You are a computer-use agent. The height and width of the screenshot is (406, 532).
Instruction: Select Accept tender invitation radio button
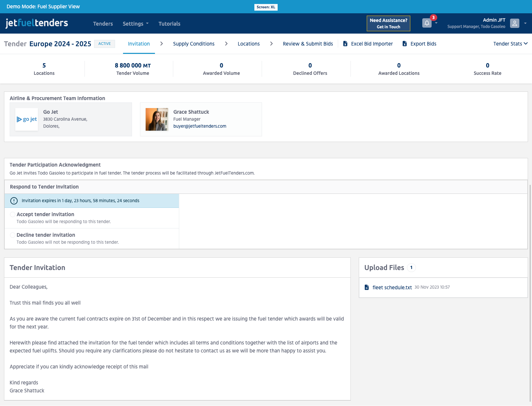[x=13, y=214]
